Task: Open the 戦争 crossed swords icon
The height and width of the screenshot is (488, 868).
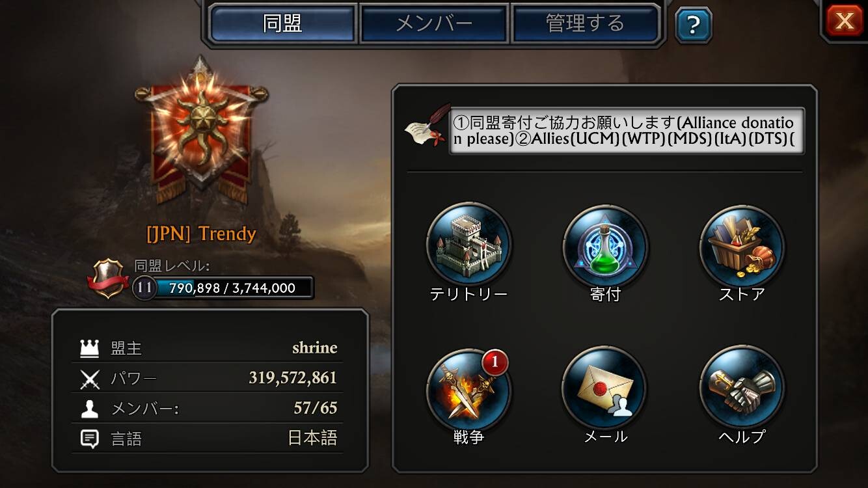Action: [x=468, y=388]
